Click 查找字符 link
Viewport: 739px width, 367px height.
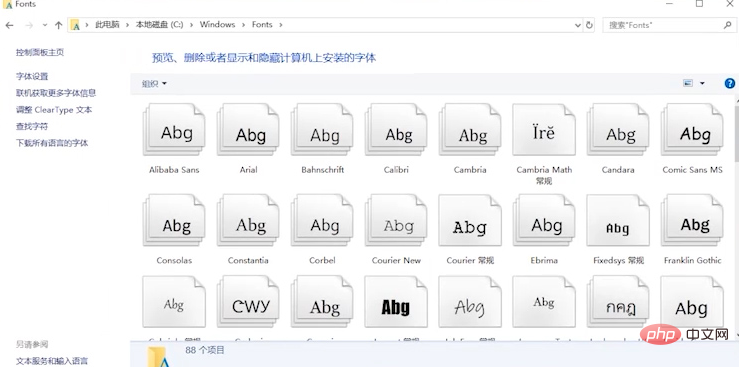32,126
